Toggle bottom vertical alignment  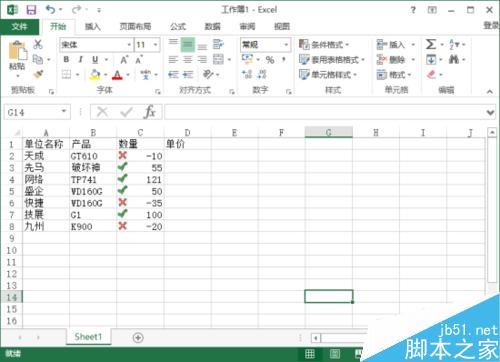(202, 46)
